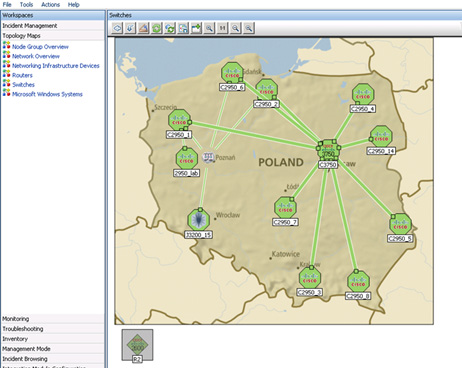Select the J3200_15 device node
Image resolution: width=462 pixels, height=368 pixels.
pos(199,220)
